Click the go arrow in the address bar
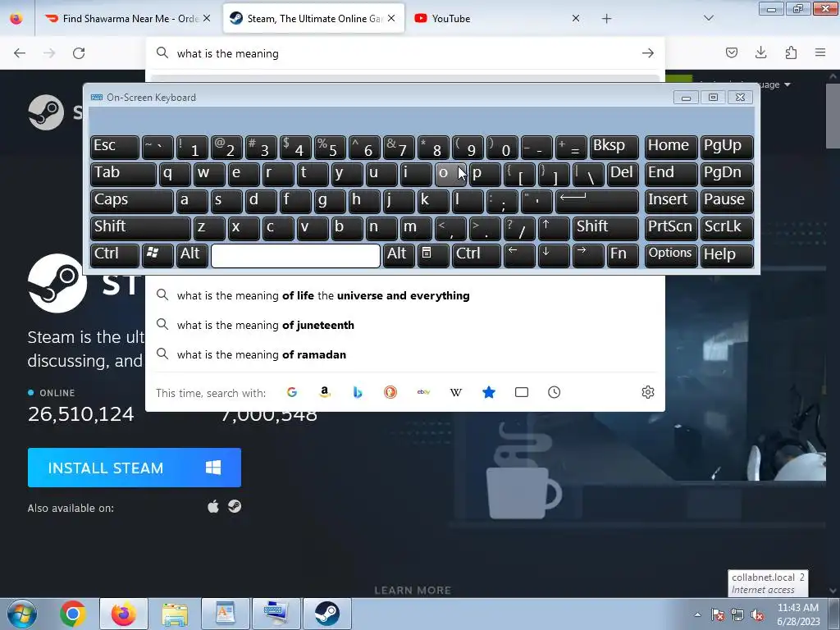Image resolution: width=840 pixels, height=630 pixels. pos(648,53)
